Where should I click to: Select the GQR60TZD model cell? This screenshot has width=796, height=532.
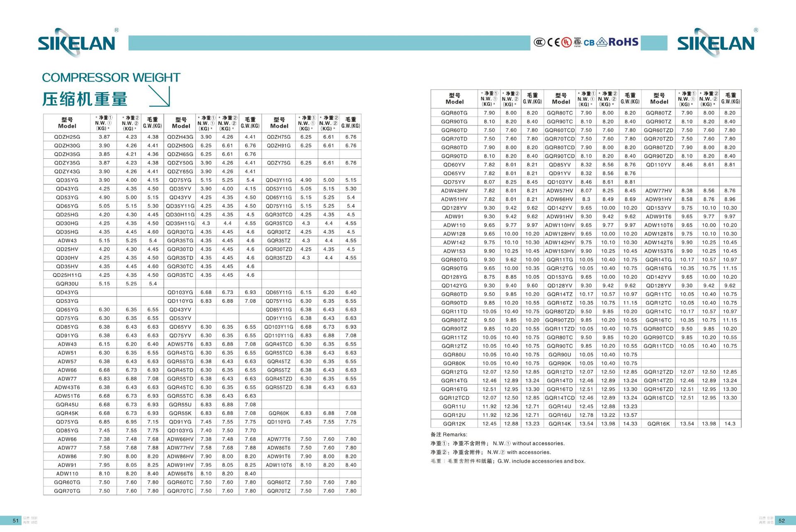click(x=658, y=130)
